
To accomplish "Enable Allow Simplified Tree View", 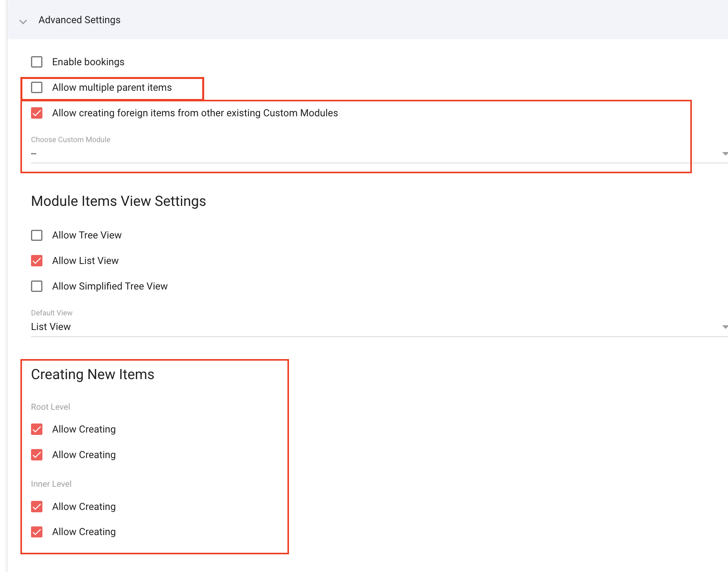I will (37, 286).
